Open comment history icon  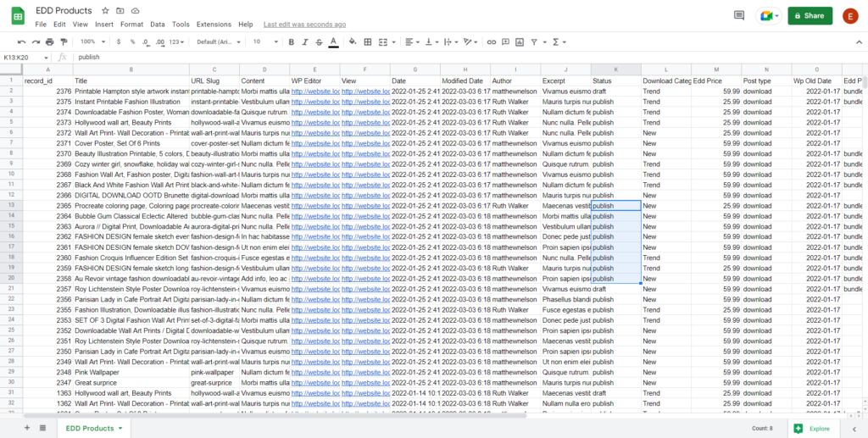tap(739, 15)
